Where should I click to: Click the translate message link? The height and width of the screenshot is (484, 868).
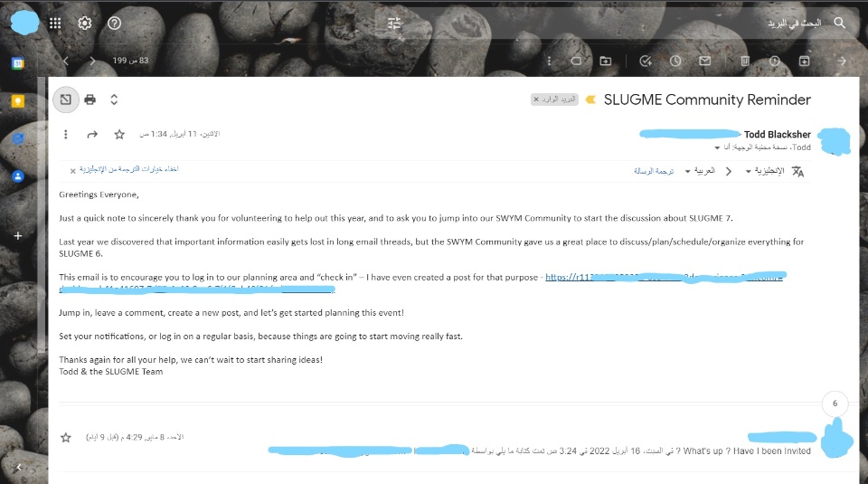pos(655,171)
